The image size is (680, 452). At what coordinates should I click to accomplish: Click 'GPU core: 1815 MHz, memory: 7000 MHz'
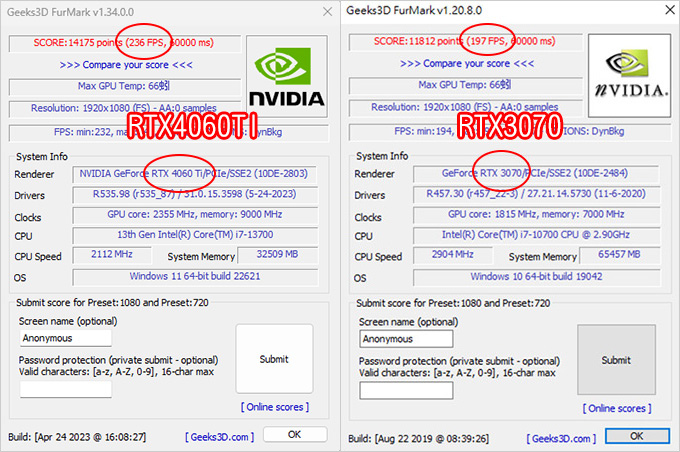(536, 214)
